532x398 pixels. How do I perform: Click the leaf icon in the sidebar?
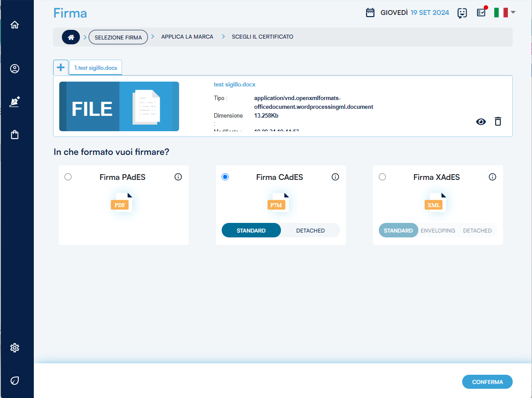14,380
